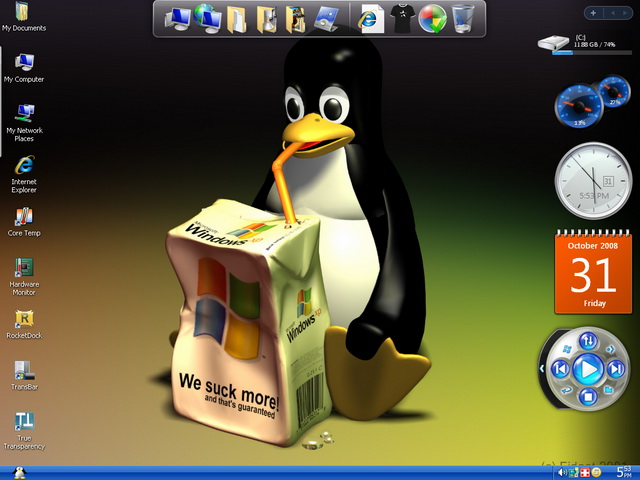Open the My Documents desktop icon

click(24, 16)
